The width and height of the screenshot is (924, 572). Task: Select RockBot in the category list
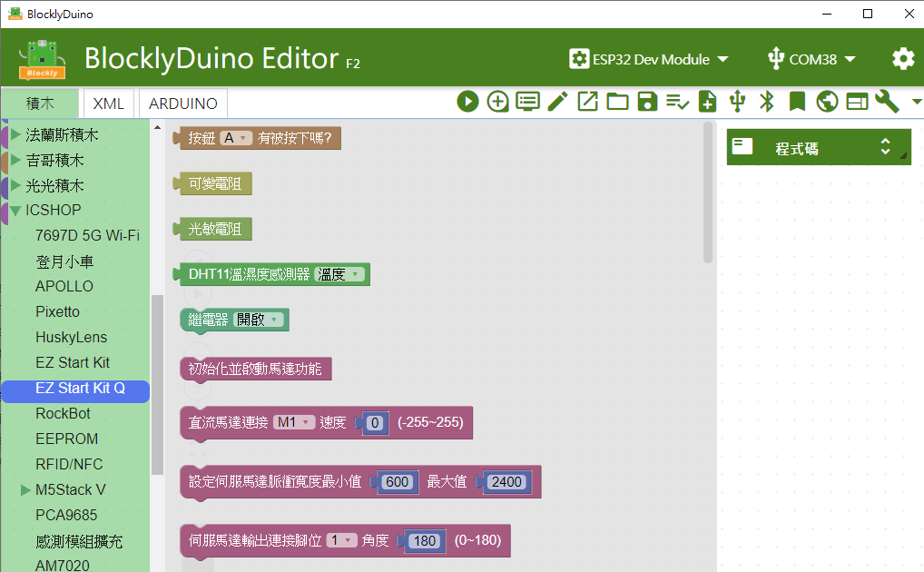(63, 414)
